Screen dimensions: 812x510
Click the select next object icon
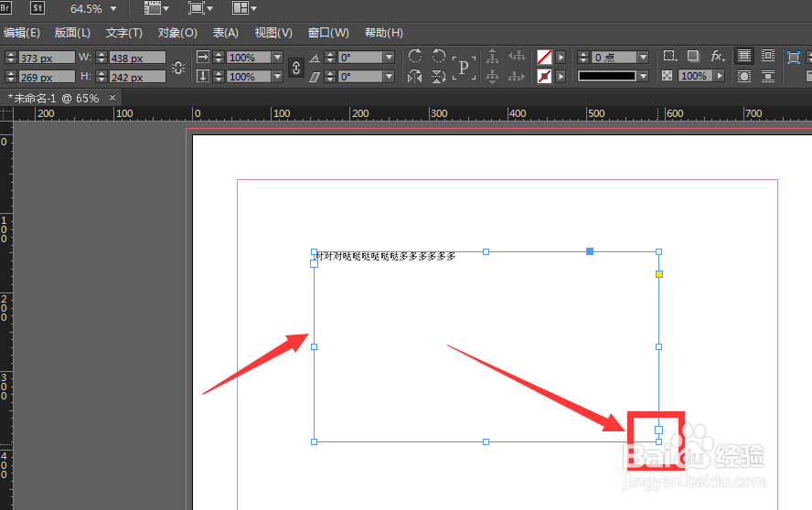click(517, 77)
